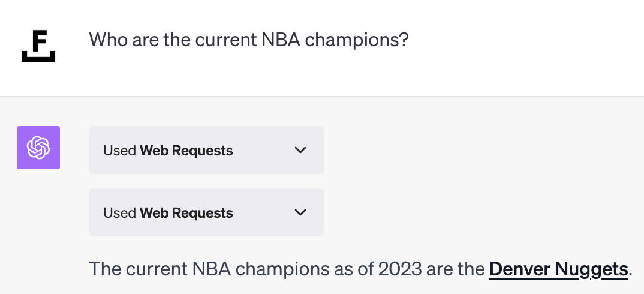Click the word "Used" in second plugin box
Screen dimensions: 644x294
pyautogui.click(x=119, y=213)
